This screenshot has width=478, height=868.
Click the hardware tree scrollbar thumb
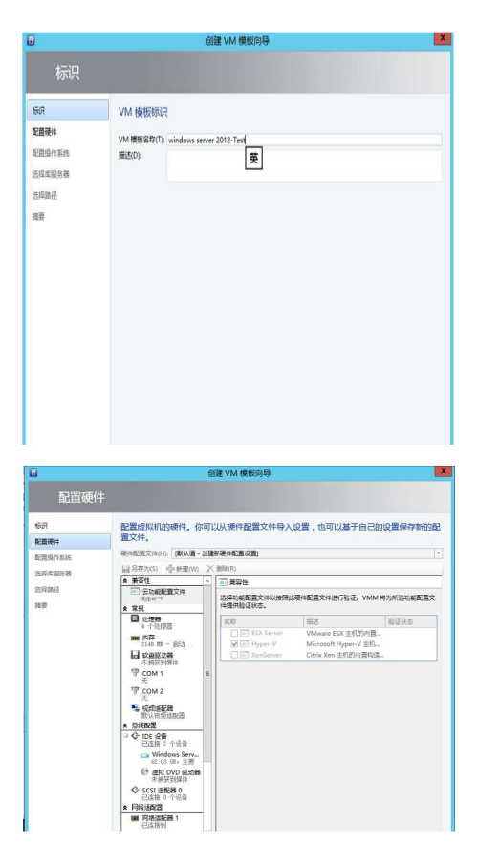pyautogui.click(x=207, y=673)
